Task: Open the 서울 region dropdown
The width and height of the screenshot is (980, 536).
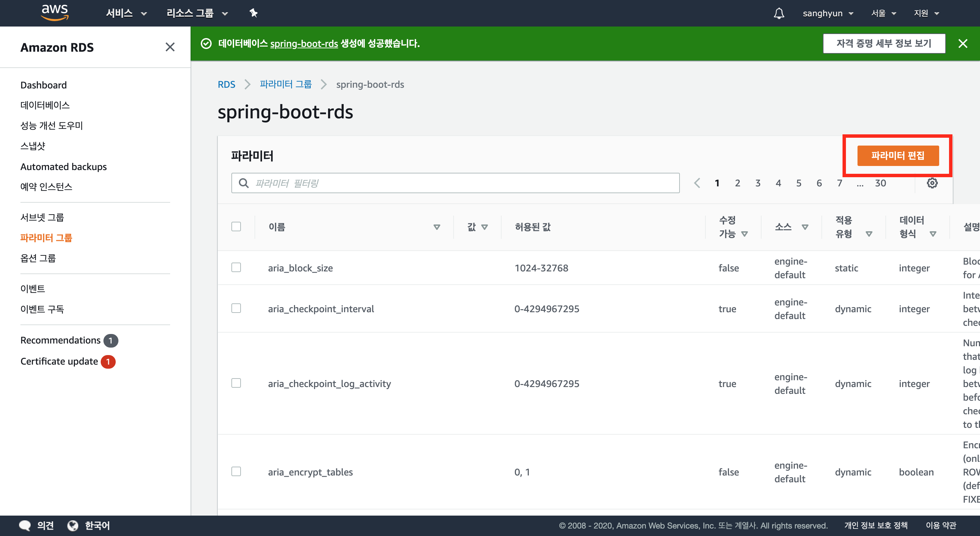Action: coord(883,13)
